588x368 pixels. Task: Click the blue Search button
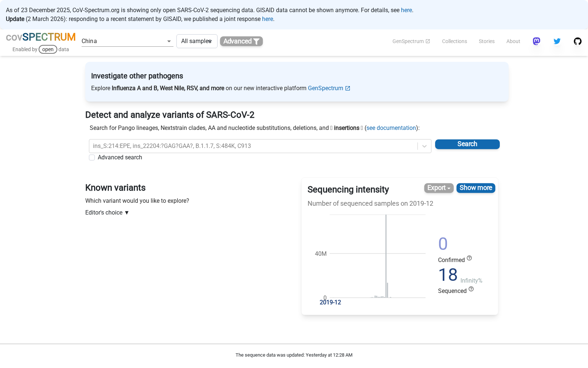click(467, 144)
